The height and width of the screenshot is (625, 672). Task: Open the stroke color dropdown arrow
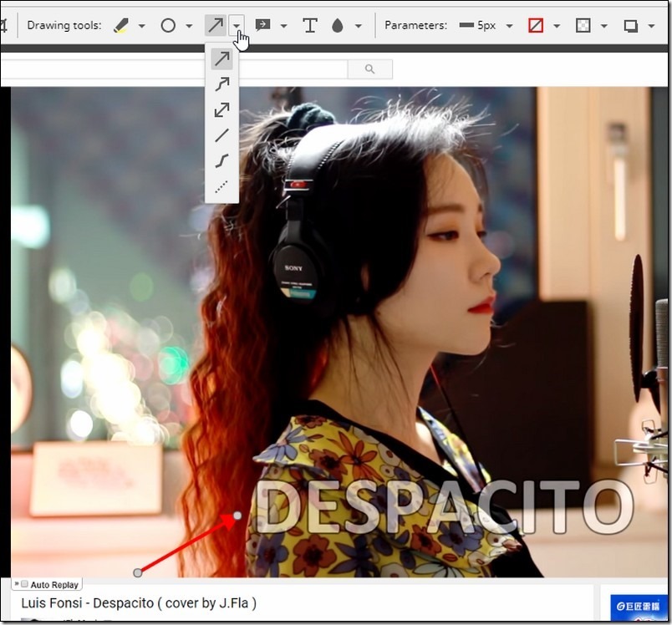pos(557,26)
